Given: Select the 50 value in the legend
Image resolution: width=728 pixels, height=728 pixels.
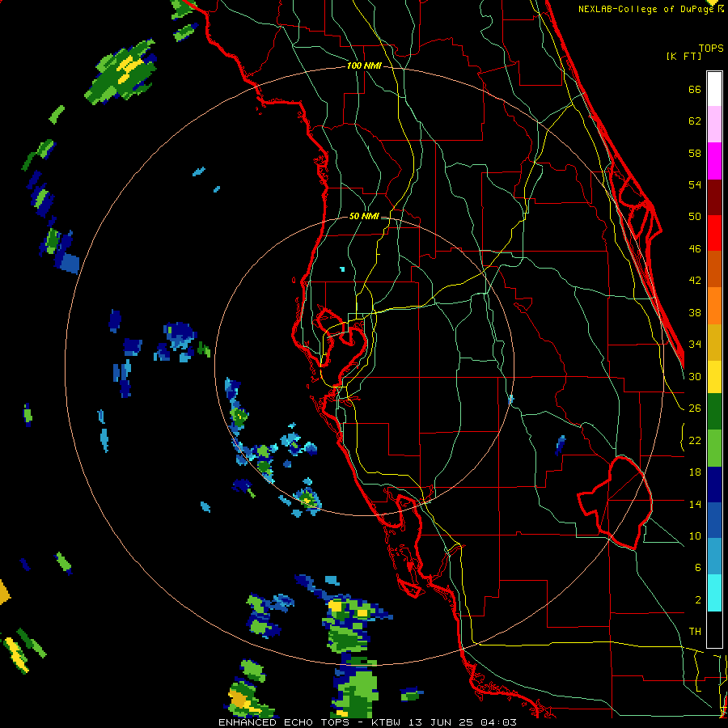Looking at the screenshot, I should [695, 217].
